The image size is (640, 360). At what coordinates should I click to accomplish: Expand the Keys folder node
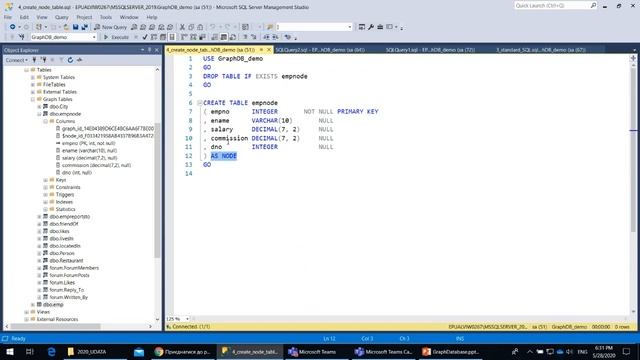click(x=46, y=180)
